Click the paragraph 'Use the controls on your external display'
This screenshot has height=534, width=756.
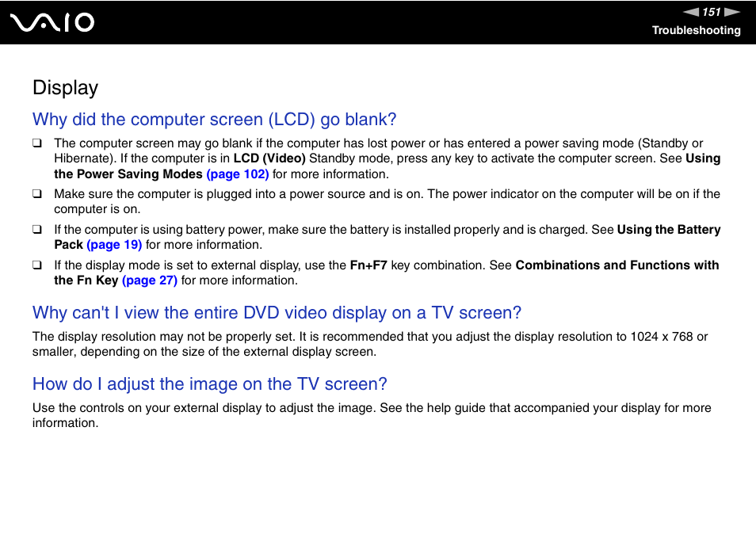372,415
